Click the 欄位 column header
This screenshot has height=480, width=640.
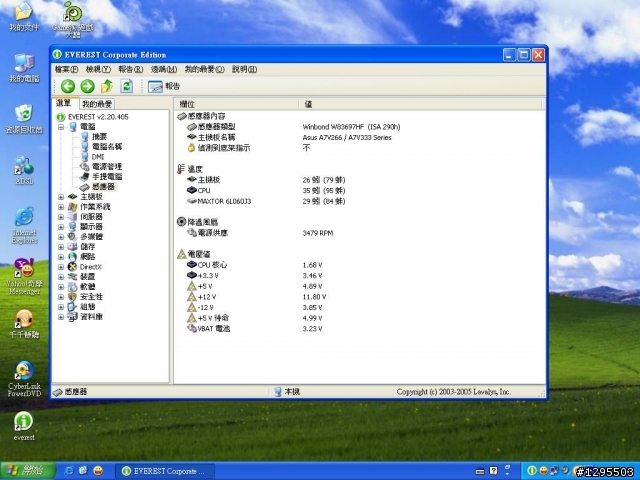pos(238,104)
